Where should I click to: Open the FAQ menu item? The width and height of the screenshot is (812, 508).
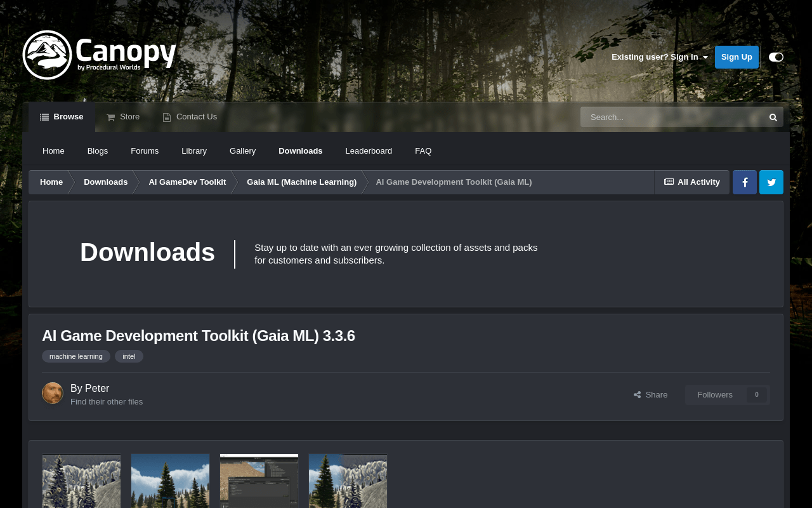[423, 151]
